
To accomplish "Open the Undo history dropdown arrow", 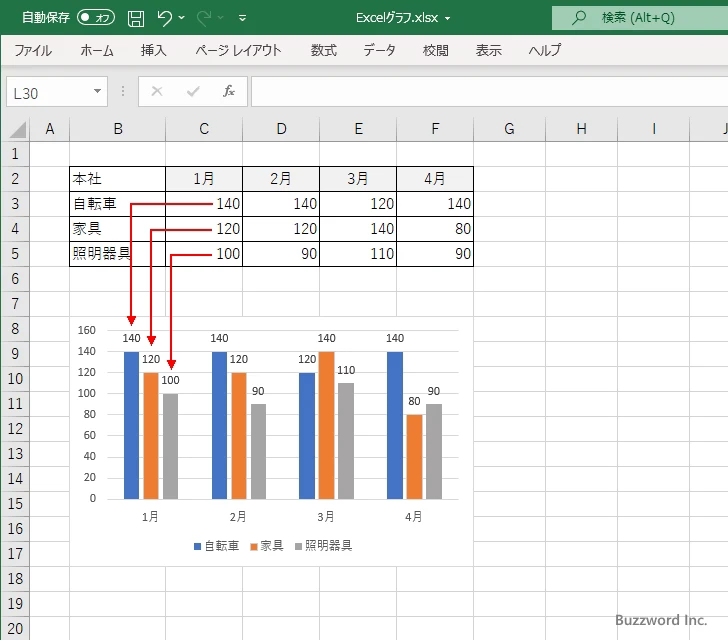I will [182, 18].
